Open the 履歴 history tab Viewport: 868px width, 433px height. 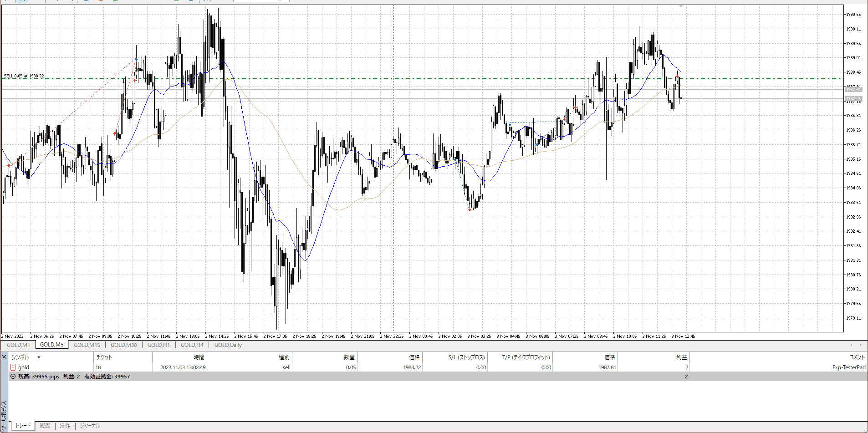pos(45,426)
